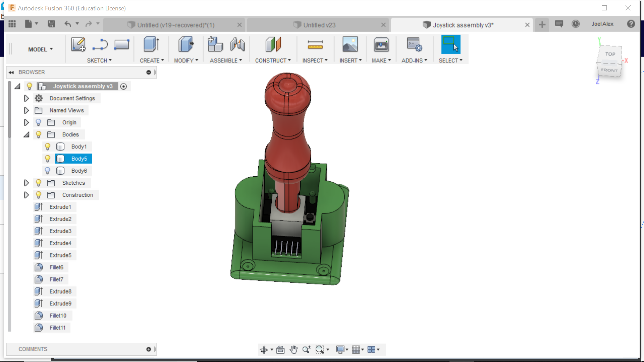
Task: Open the Job Status clock icon
Action: coord(576,24)
